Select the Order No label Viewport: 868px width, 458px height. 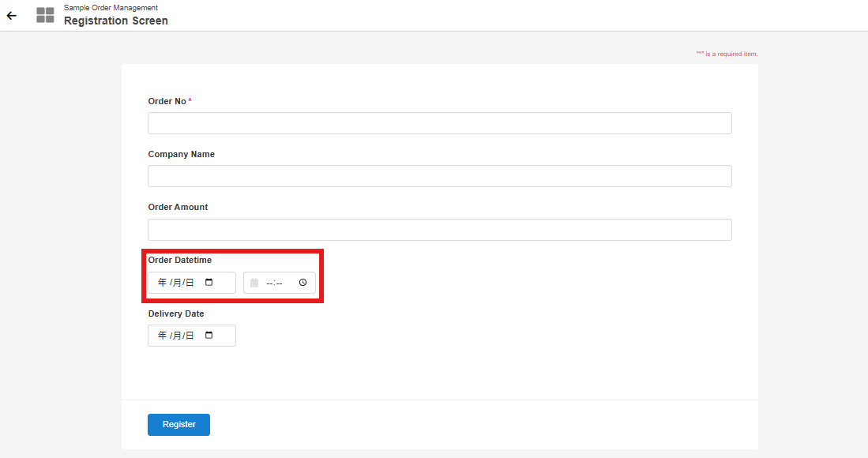point(167,101)
